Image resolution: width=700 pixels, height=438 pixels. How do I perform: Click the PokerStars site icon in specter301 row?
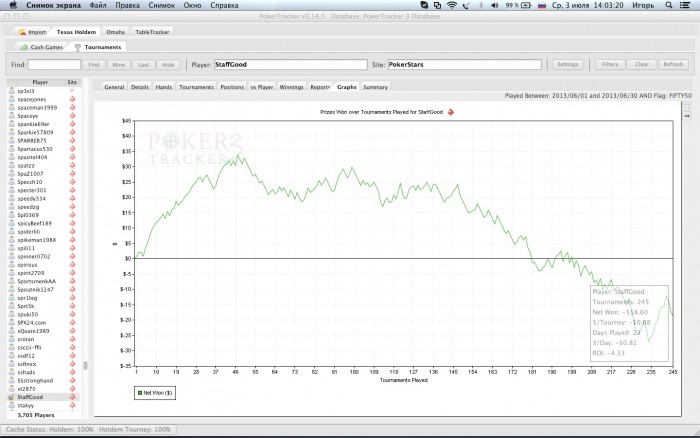click(x=72, y=190)
